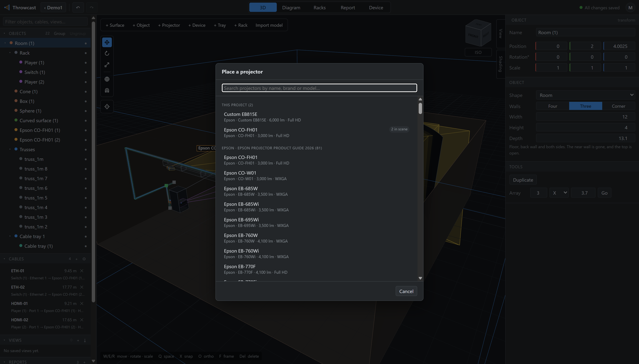Image resolution: width=639 pixels, height=364 pixels.
Task: Open the user avatar M menu
Action: point(630,7)
